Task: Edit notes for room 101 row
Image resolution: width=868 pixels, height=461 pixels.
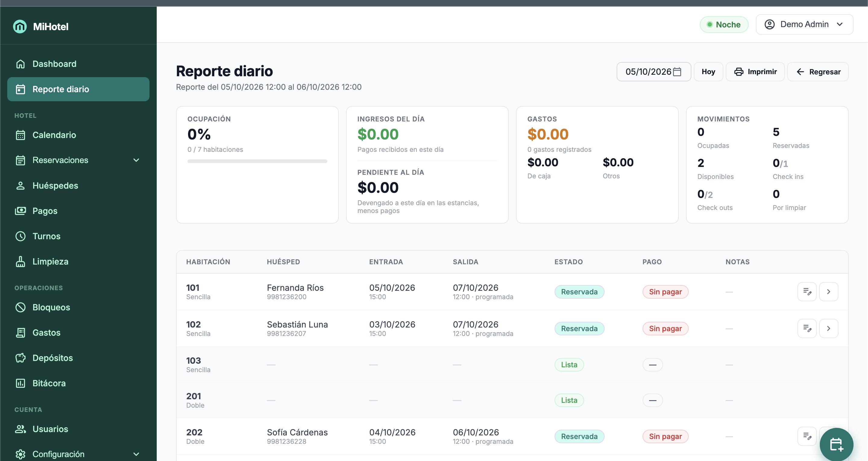Action: point(807,291)
